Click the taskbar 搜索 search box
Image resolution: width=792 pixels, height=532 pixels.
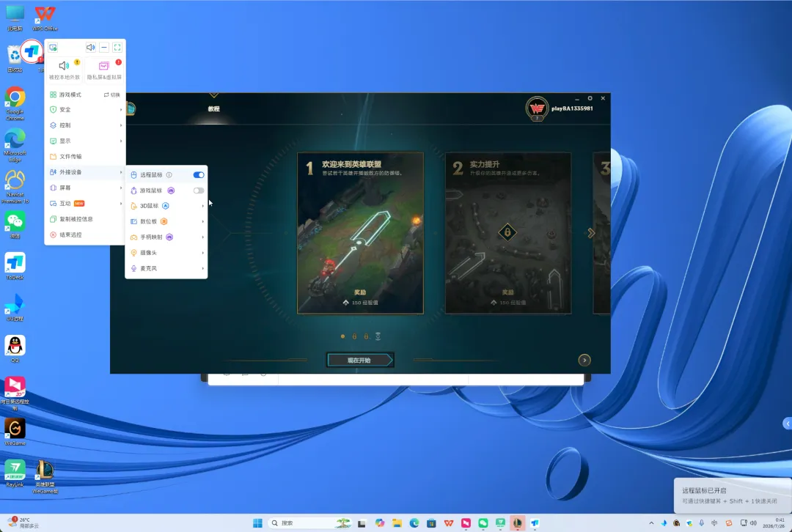pos(310,523)
